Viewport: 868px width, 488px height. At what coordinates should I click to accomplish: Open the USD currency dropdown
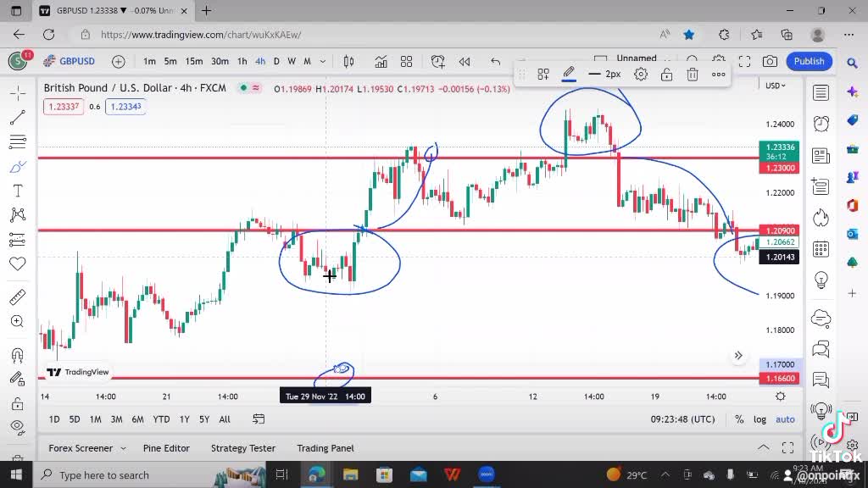775,86
